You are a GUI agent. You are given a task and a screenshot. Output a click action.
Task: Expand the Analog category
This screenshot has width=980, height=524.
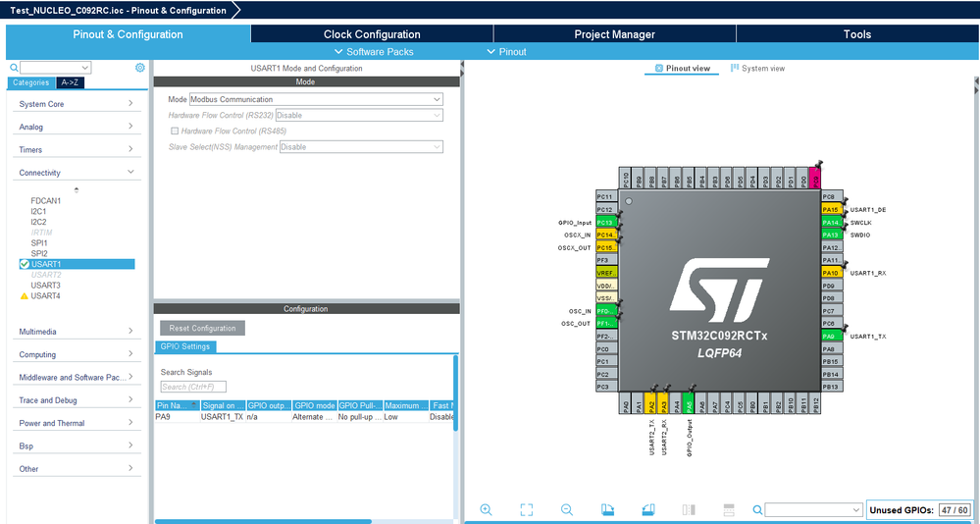(x=77, y=127)
